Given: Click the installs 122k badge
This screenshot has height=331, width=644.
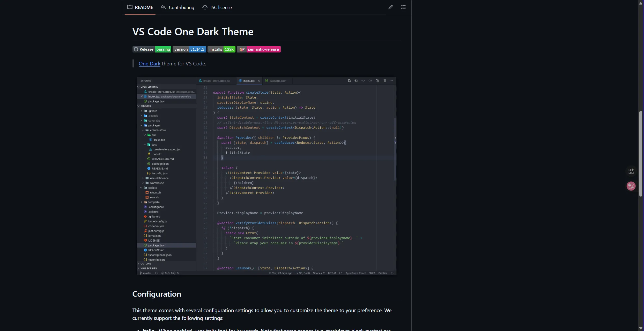Looking at the screenshot, I should point(221,49).
